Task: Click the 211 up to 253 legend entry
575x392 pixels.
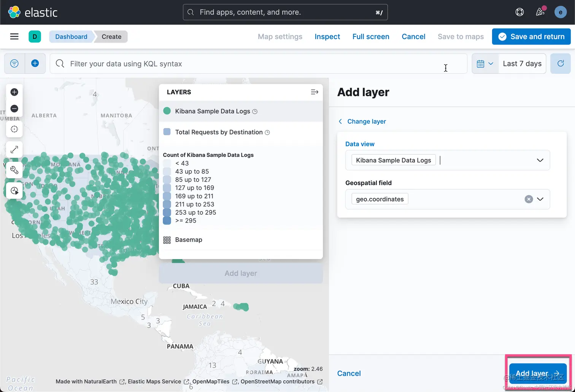Action: (x=195, y=204)
